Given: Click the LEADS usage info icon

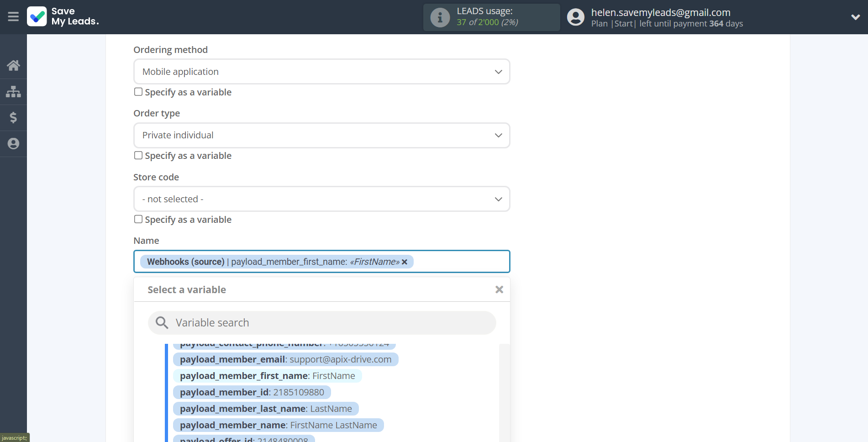Looking at the screenshot, I should pyautogui.click(x=440, y=17).
